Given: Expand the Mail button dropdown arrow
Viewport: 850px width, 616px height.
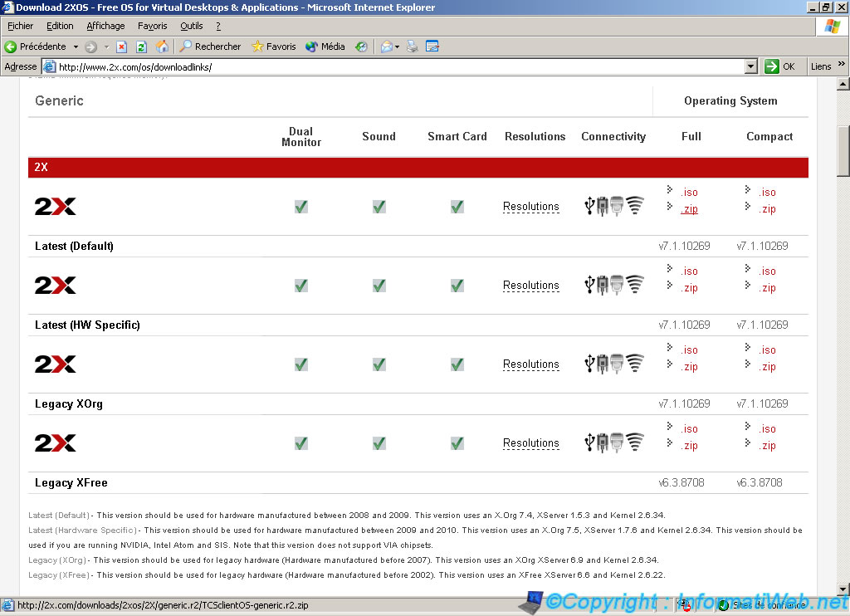Looking at the screenshot, I should 398,46.
